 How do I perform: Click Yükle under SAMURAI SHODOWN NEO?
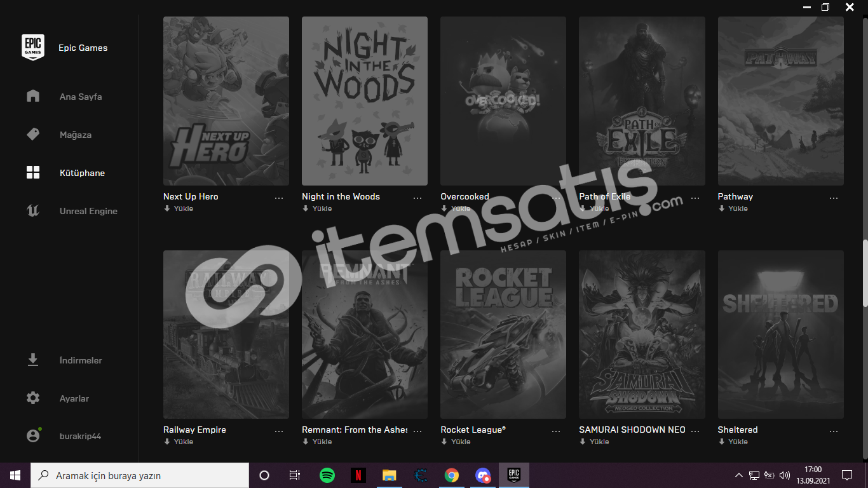coord(594,442)
